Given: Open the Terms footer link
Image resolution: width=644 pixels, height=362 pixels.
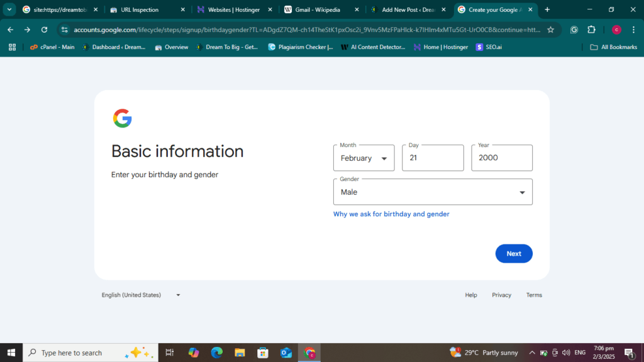Looking at the screenshot, I should tap(534, 295).
